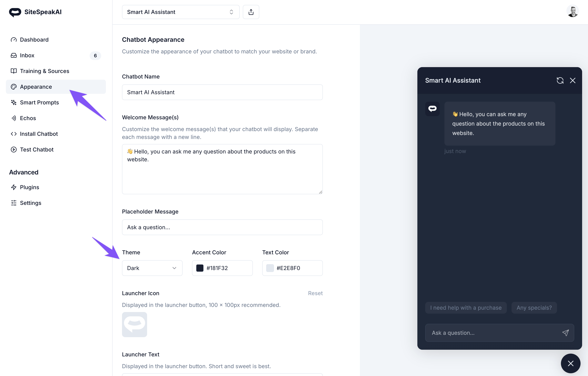
Task: Close the chat widget header X
Action: (573, 80)
